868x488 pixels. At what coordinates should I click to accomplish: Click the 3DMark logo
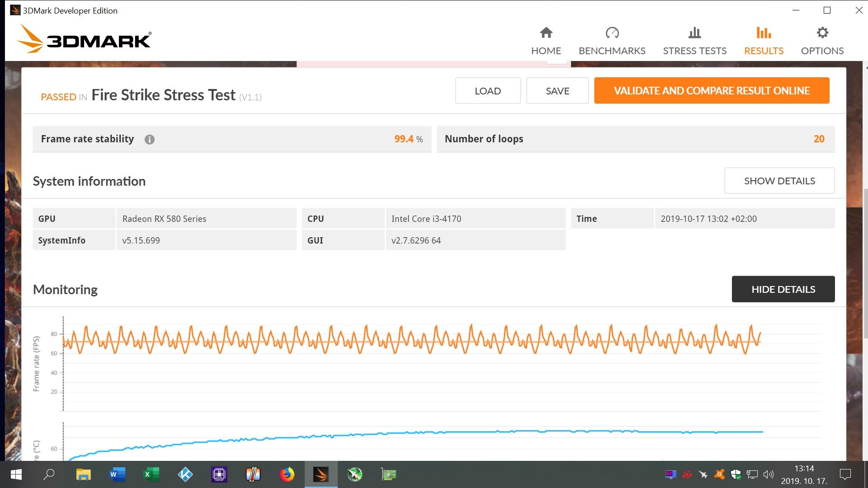(84, 39)
